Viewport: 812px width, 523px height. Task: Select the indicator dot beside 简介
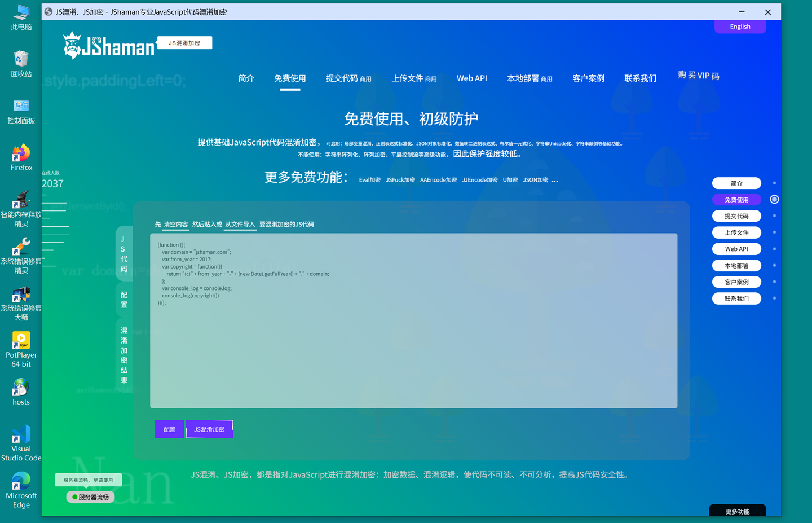pos(774,183)
